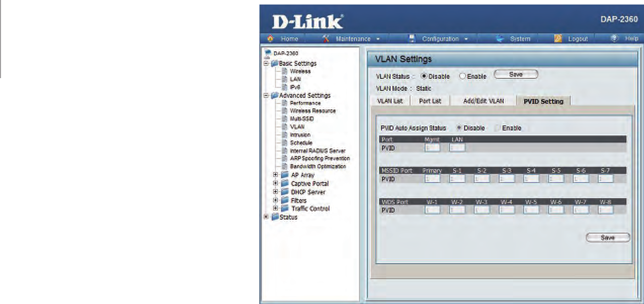Collapse the Basic Settings tree node
This screenshot has height=304, width=644.
click(x=267, y=64)
